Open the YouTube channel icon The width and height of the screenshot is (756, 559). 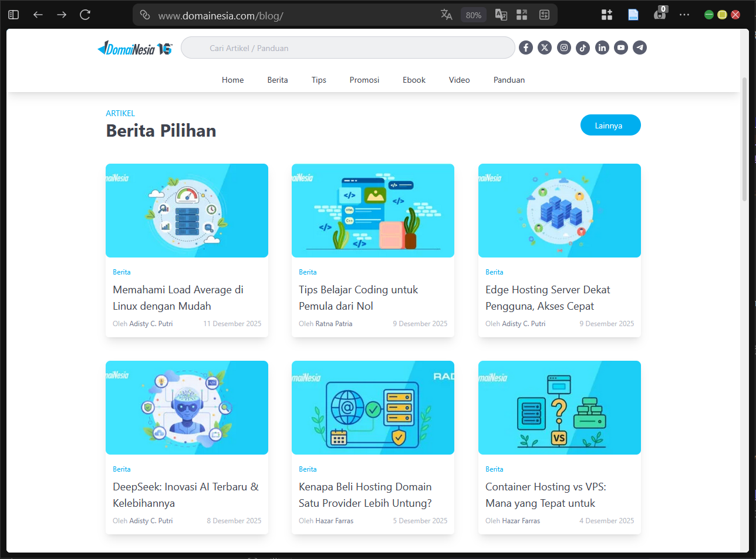tap(620, 48)
